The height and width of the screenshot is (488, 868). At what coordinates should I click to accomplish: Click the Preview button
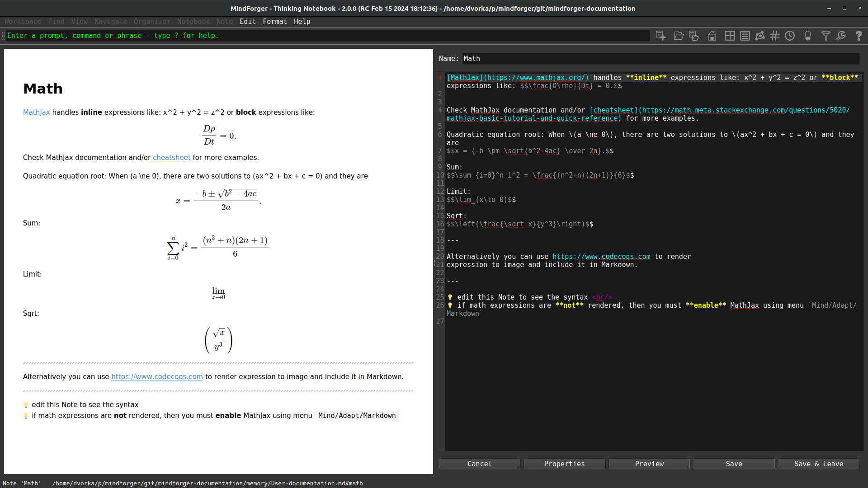(x=649, y=464)
